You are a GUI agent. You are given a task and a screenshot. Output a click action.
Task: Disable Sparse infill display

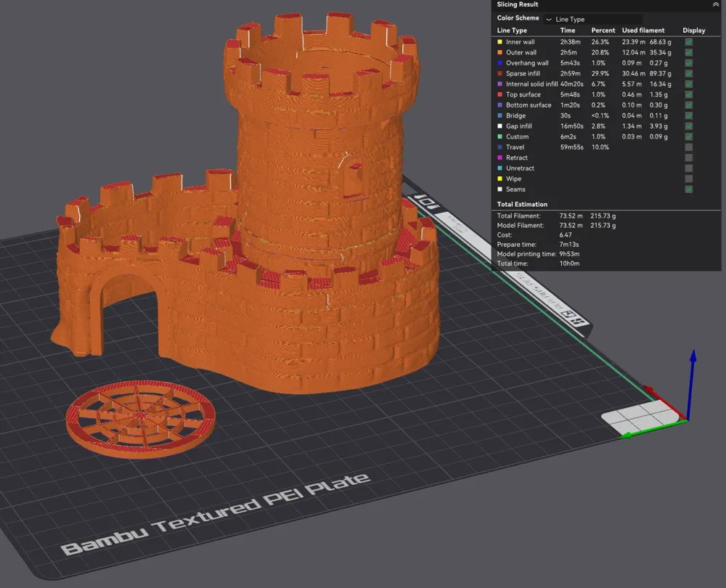[688, 73]
